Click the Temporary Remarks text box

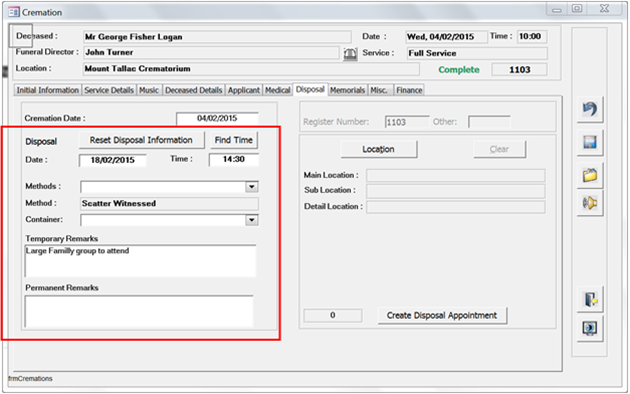tap(140, 261)
